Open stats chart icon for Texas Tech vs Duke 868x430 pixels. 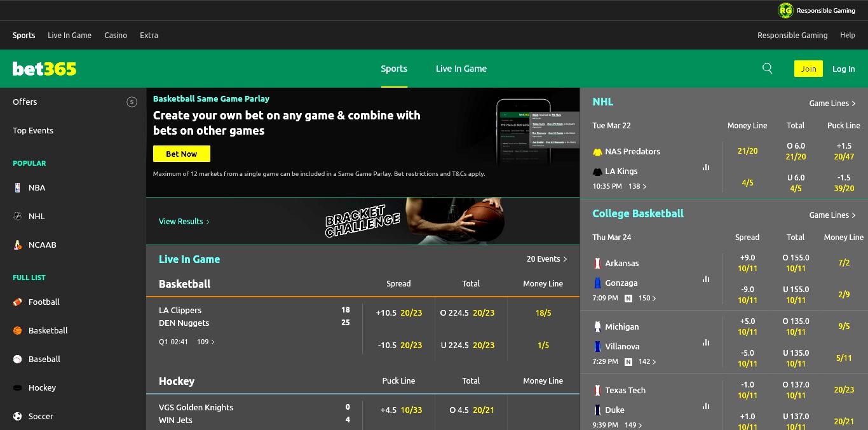pos(706,406)
